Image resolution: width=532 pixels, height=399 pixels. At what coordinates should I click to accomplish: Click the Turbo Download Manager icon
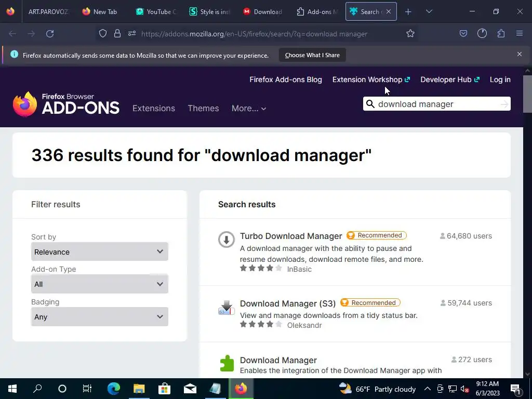click(x=227, y=240)
